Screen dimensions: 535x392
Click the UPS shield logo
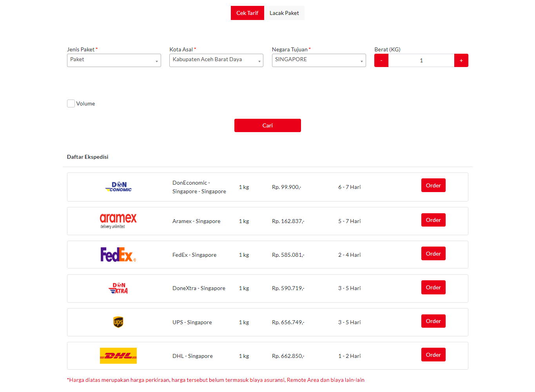pyautogui.click(x=118, y=322)
